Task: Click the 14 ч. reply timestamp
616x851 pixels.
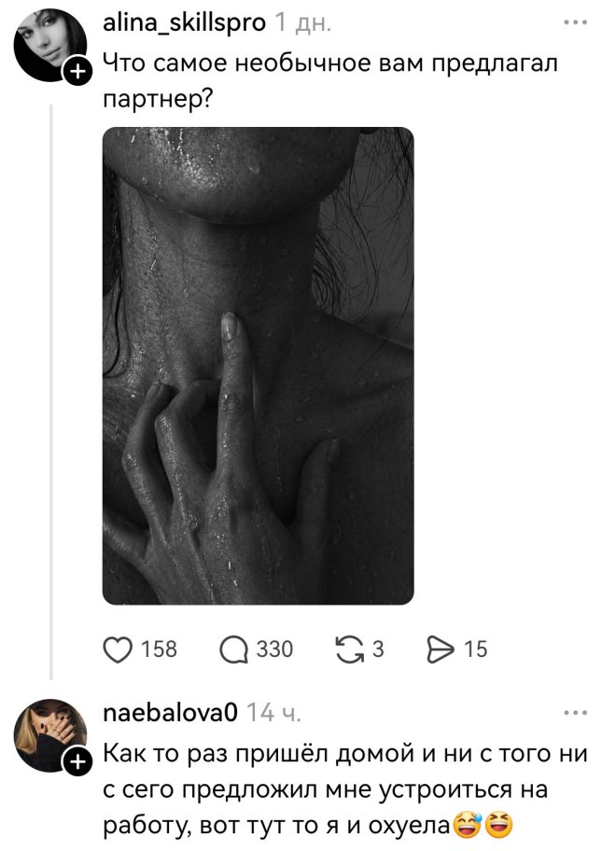Action: pos(273,715)
